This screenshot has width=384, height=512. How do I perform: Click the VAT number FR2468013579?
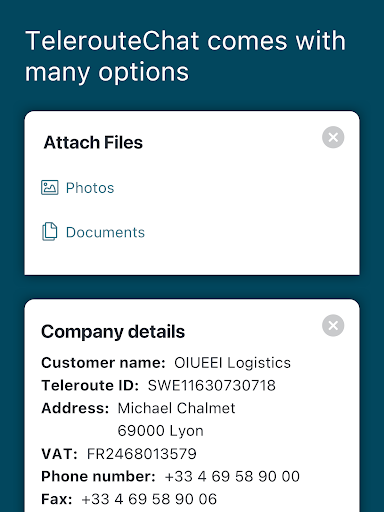click(142, 454)
